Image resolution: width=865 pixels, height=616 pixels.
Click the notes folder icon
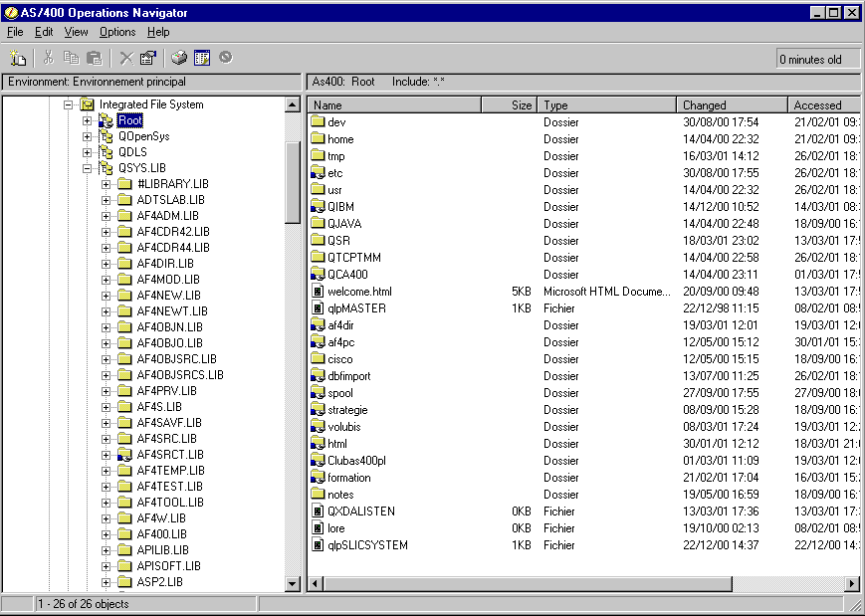pos(318,495)
